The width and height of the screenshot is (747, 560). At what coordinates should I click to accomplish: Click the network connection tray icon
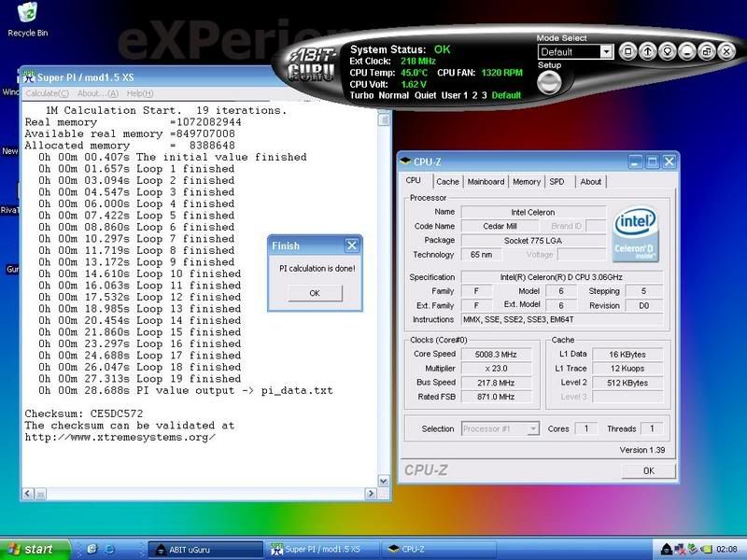(680, 550)
